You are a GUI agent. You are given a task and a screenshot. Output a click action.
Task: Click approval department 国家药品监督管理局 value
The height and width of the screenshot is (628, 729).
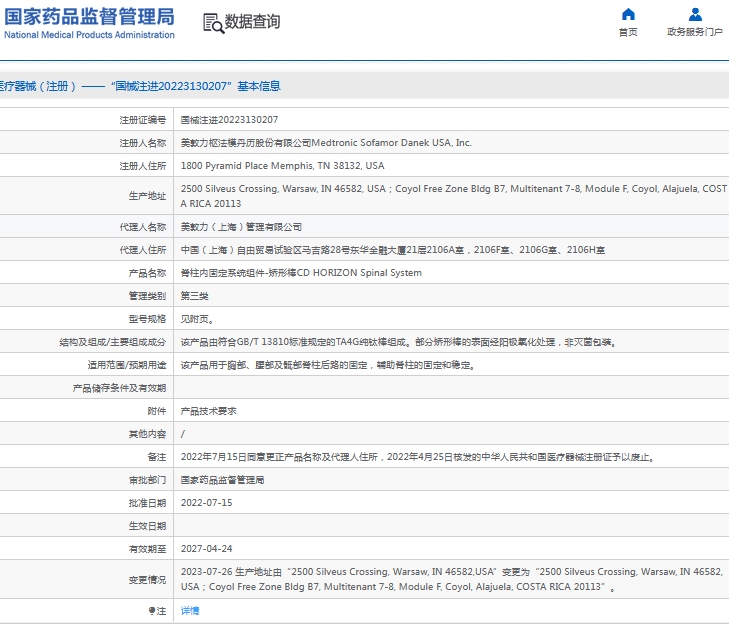click(x=222, y=480)
